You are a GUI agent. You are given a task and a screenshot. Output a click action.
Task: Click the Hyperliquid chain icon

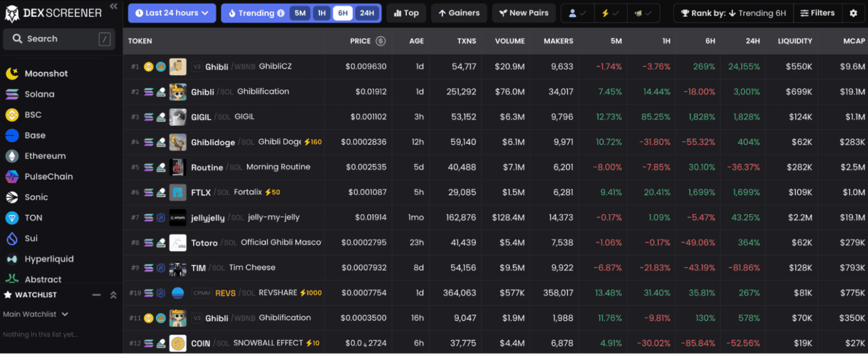12,259
